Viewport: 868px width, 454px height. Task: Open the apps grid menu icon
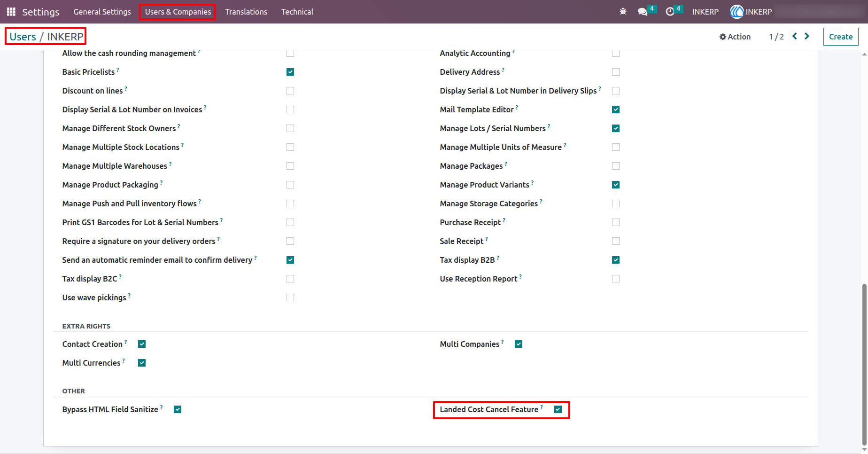coord(11,12)
